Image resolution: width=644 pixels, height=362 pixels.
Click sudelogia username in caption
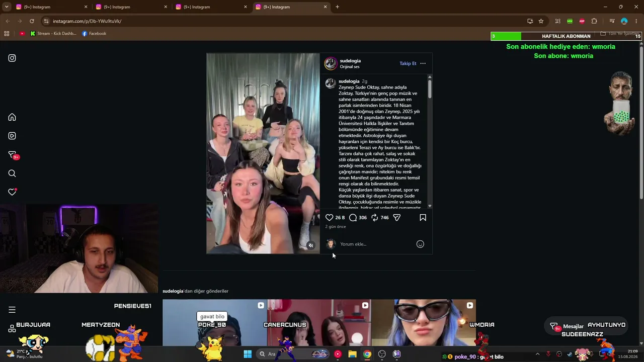[x=349, y=81]
